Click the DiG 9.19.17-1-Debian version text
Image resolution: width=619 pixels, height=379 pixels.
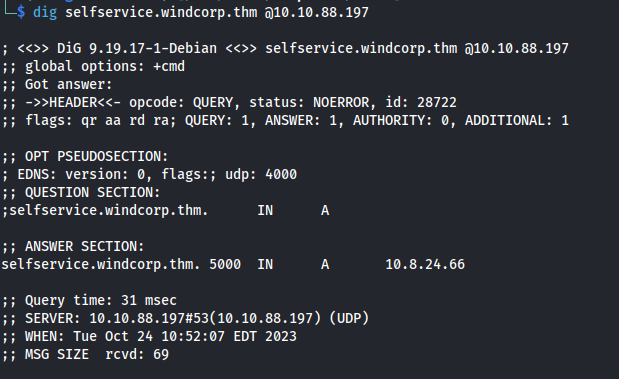(137, 49)
